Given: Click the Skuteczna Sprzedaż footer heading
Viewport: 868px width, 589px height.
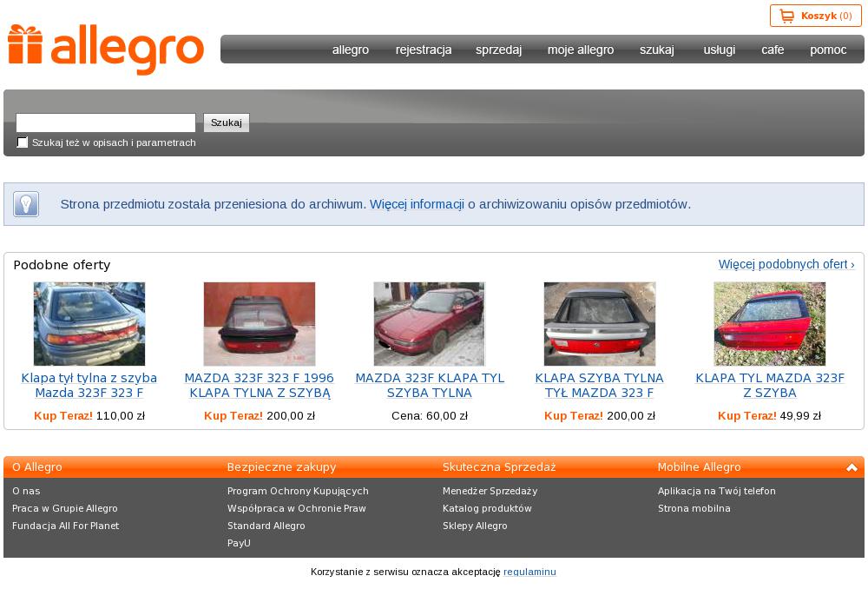Looking at the screenshot, I should 499,467.
